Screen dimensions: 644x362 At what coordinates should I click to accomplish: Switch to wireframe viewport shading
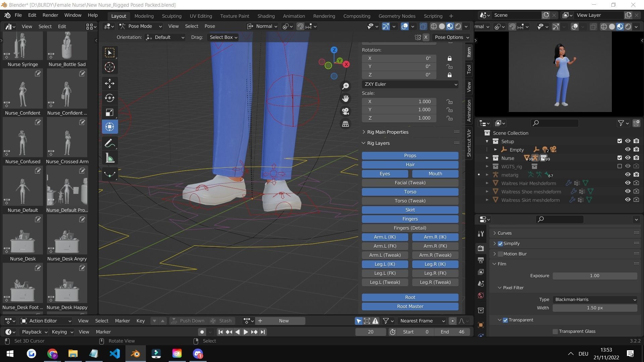pyautogui.click(x=434, y=26)
